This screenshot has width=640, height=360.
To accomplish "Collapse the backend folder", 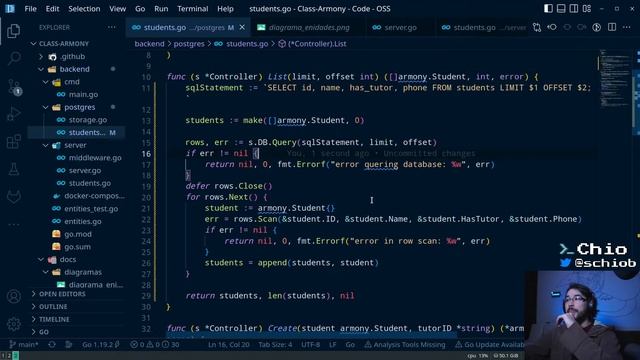I will coord(41,69).
